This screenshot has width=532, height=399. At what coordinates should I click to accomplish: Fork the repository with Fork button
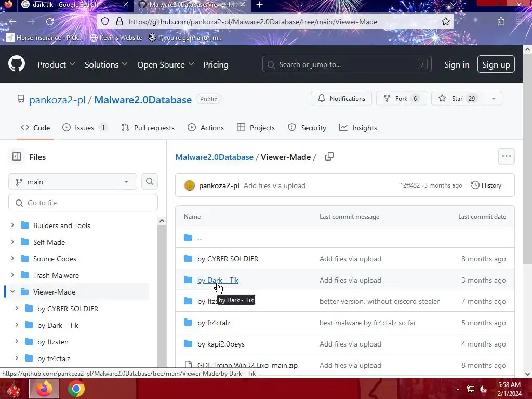(x=402, y=98)
